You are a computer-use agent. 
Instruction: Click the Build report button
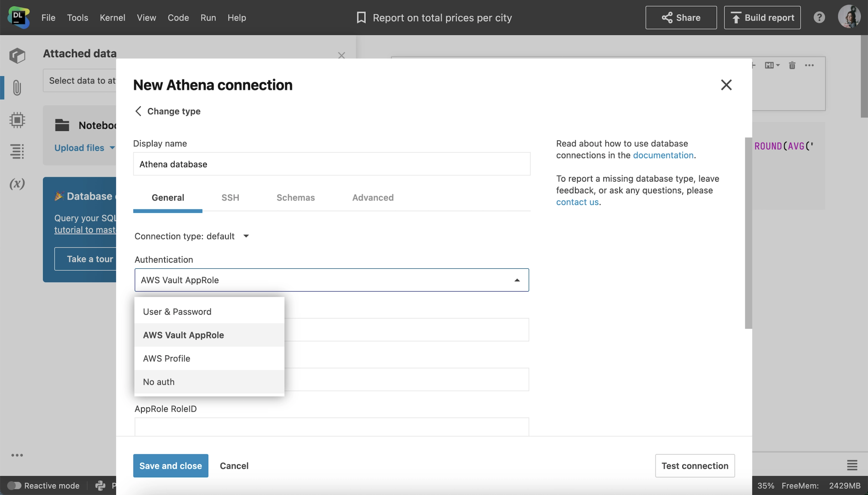(762, 17)
